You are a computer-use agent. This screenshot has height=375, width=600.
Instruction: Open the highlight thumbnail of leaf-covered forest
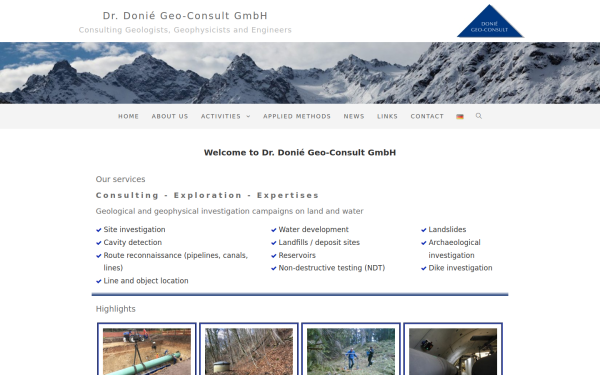coord(249,351)
